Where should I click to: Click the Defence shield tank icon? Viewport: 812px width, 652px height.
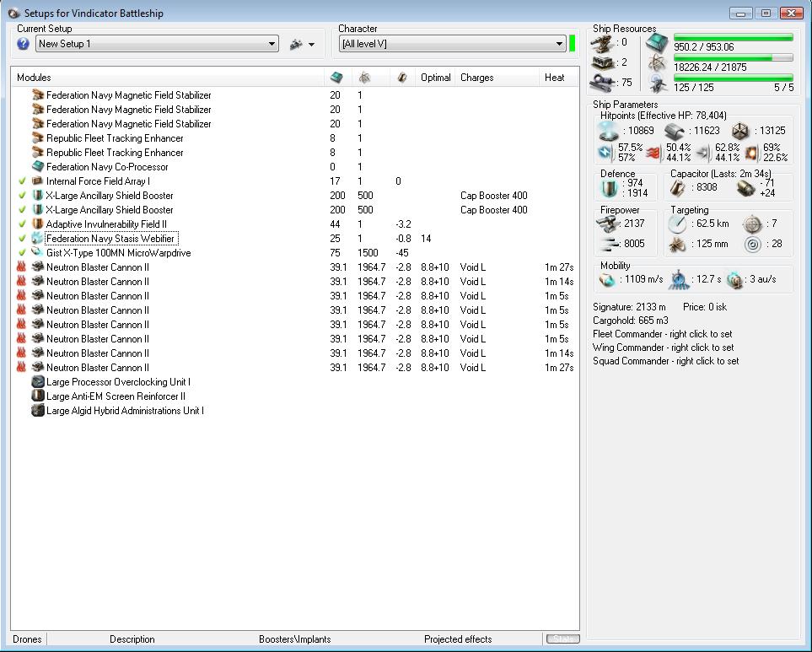pyautogui.click(x=610, y=188)
